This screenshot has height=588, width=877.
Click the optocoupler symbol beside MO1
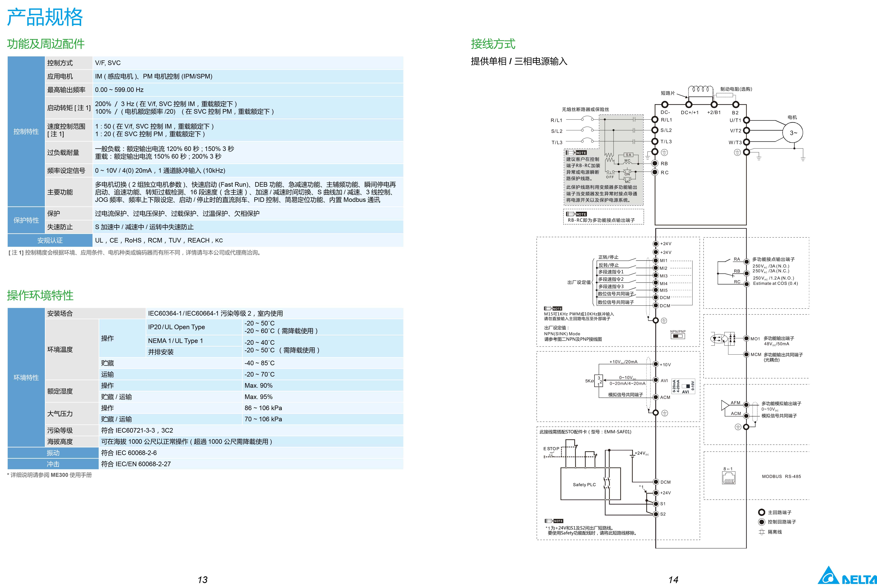click(x=719, y=339)
